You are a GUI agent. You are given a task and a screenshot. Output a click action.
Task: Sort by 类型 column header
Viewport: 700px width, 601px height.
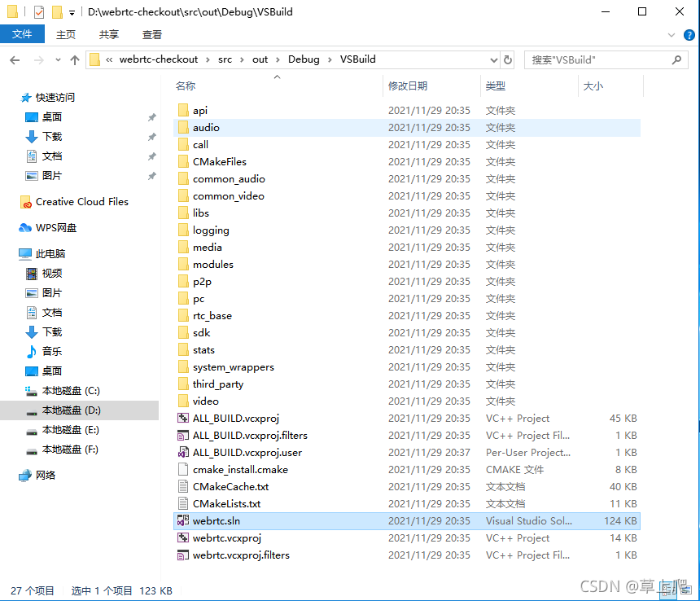496,86
